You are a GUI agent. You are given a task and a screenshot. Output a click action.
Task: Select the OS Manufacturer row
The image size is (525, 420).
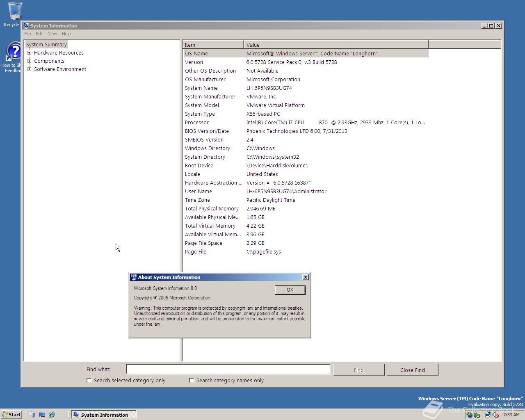pos(306,79)
